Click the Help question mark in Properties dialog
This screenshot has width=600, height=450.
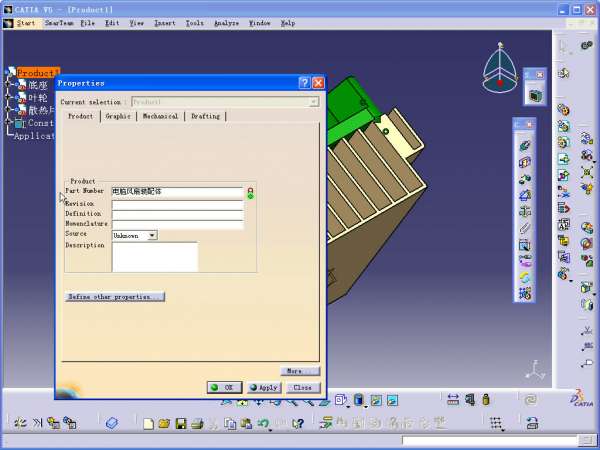coord(304,83)
